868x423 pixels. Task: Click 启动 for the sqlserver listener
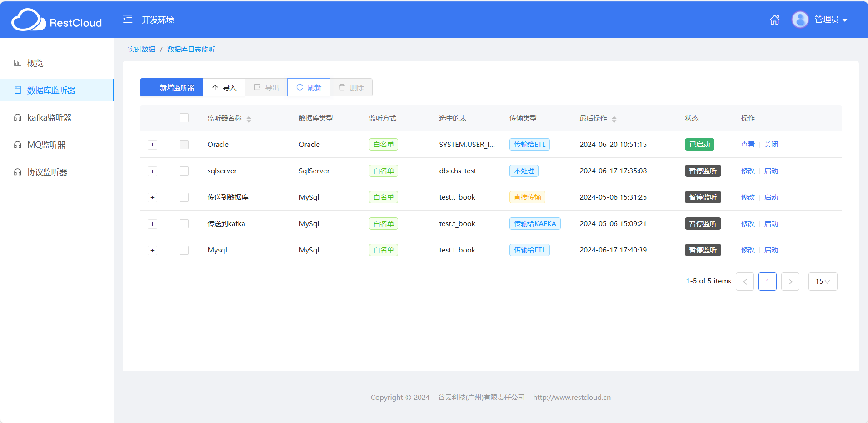click(771, 171)
